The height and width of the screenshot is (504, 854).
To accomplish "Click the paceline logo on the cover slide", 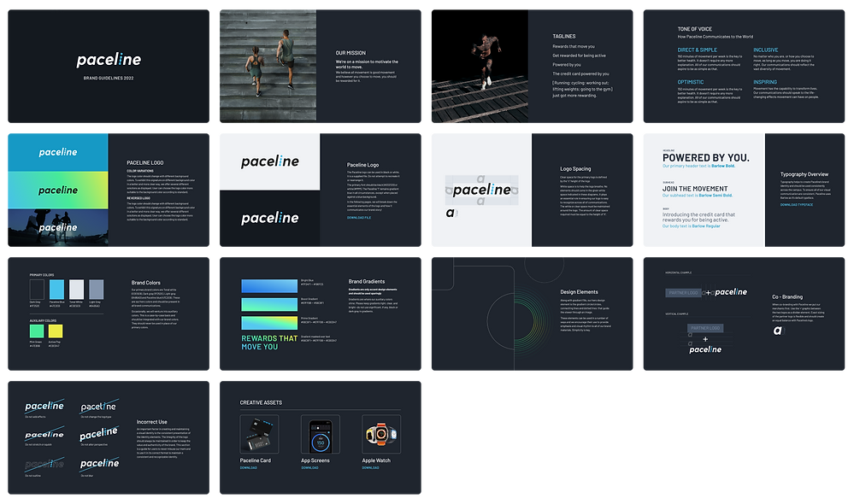I will click(109, 60).
